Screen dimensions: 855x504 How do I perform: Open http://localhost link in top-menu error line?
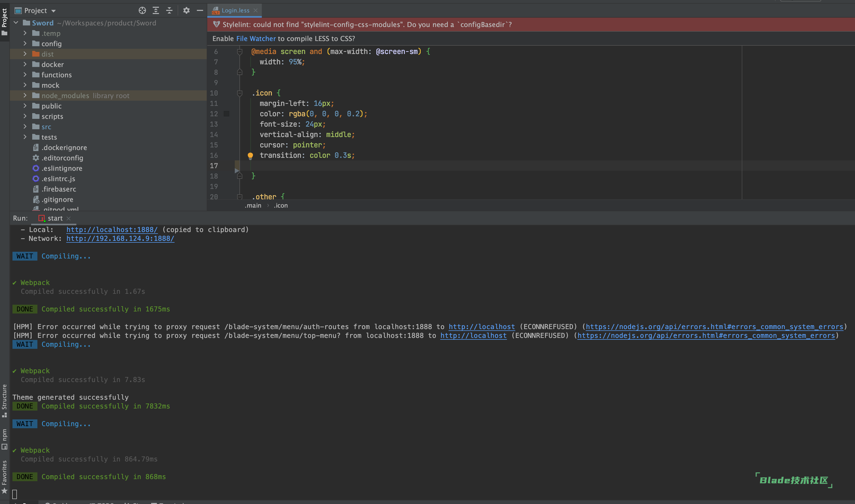point(473,336)
